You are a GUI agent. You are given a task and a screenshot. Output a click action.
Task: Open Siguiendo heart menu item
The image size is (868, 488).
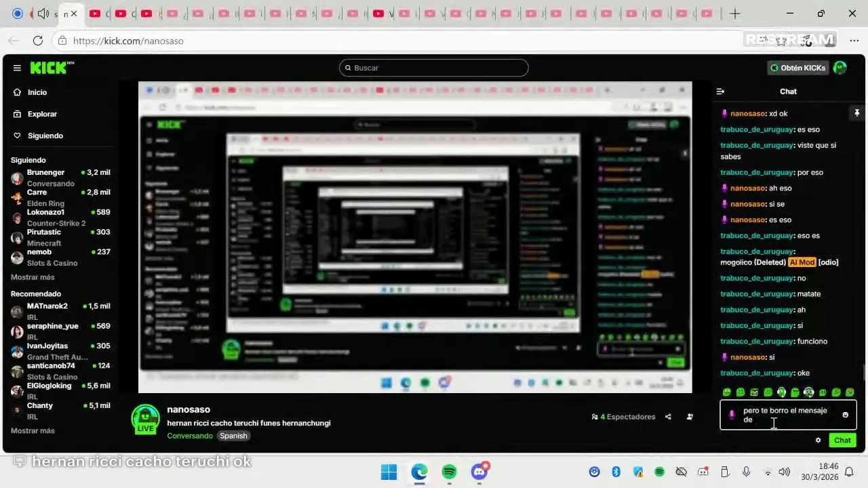(38, 136)
